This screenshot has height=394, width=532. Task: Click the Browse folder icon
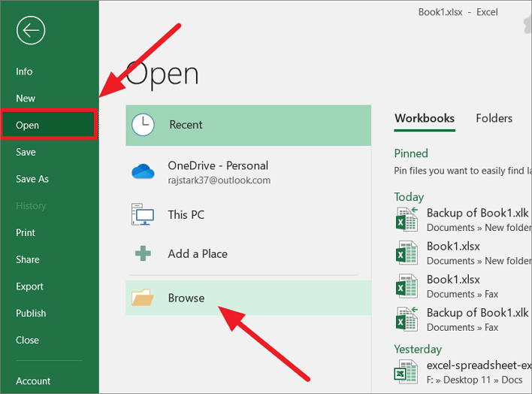pyautogui.click(x=143, y=298)
